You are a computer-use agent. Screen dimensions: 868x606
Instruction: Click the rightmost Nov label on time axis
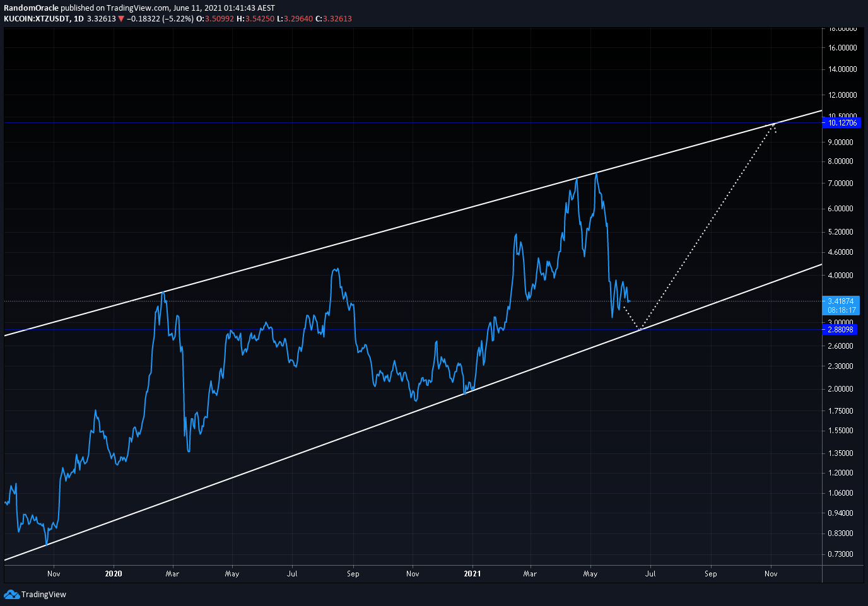pyautogui.click(x=771, y=574)
